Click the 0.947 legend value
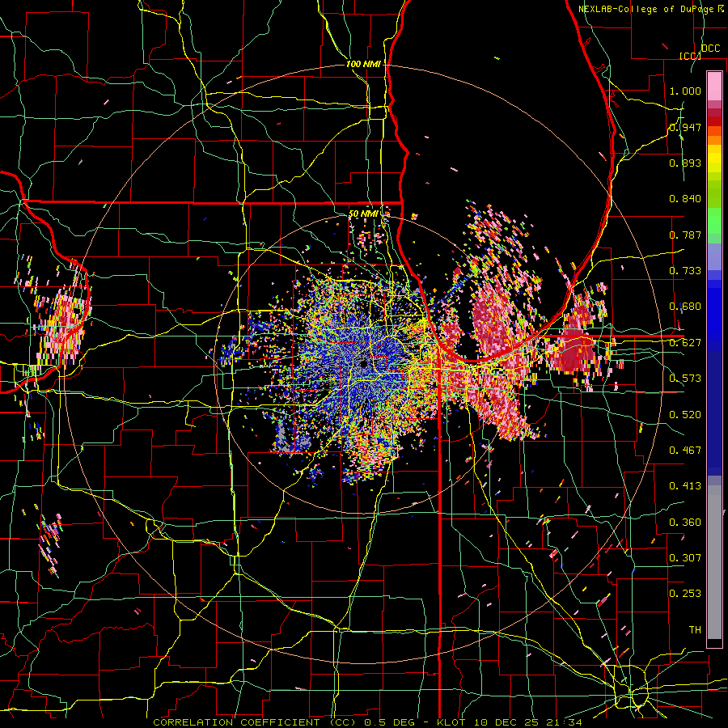This screenshot has width=728, height=728. (x=685, y=127)
